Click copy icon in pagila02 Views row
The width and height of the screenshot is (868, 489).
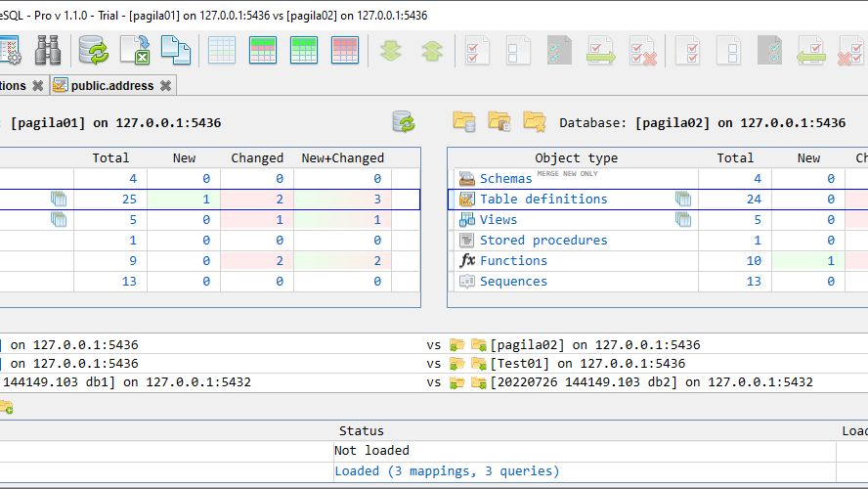(x=683, y=220)
